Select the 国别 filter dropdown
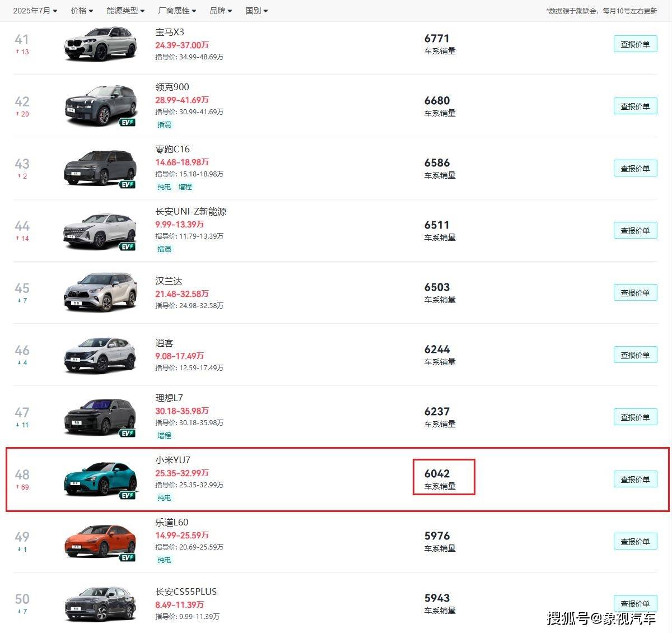 click(x=256, y=11)
